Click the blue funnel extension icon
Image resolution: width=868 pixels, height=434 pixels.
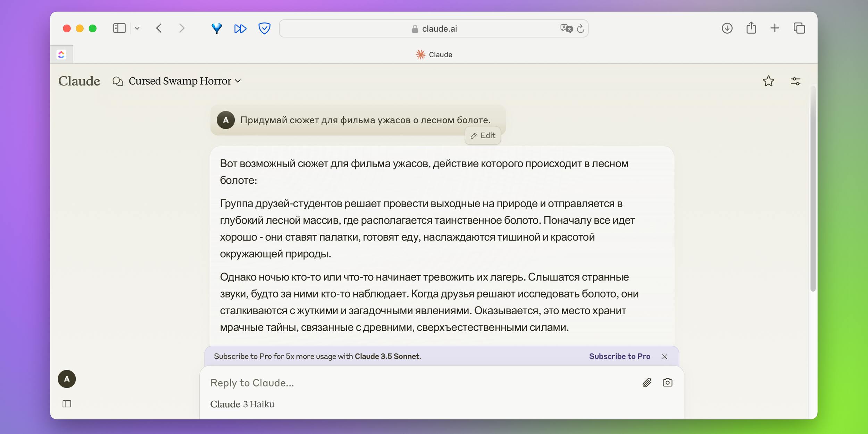tap(217, 28)
